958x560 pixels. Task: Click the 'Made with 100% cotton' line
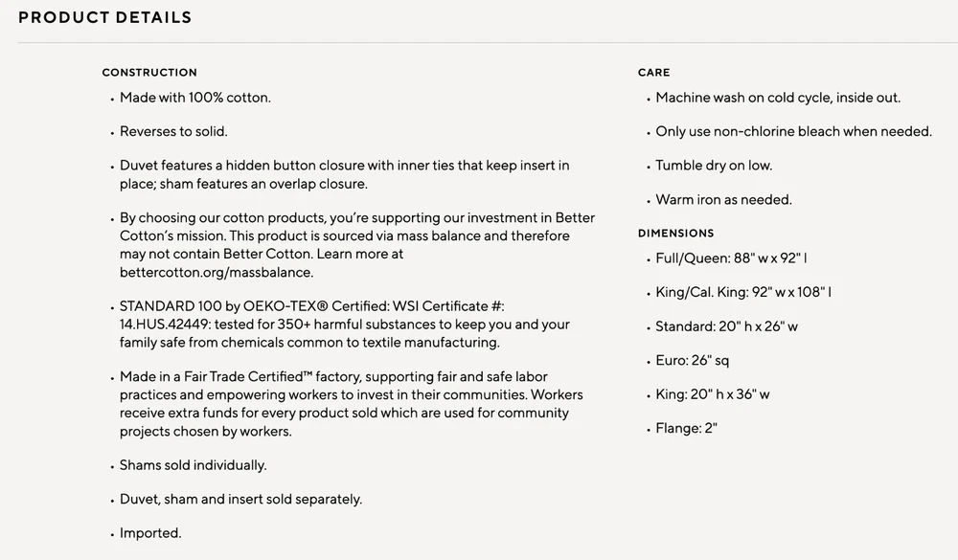click(195, 98)
